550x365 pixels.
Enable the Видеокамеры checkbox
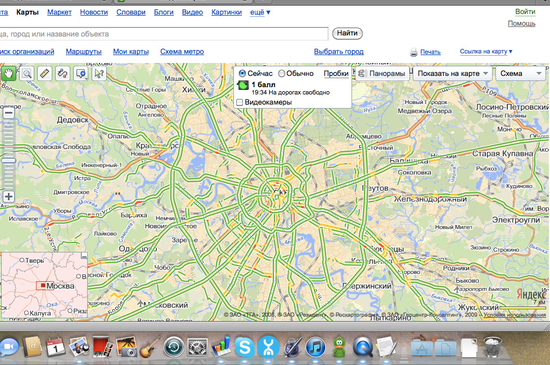coord(240,102)
